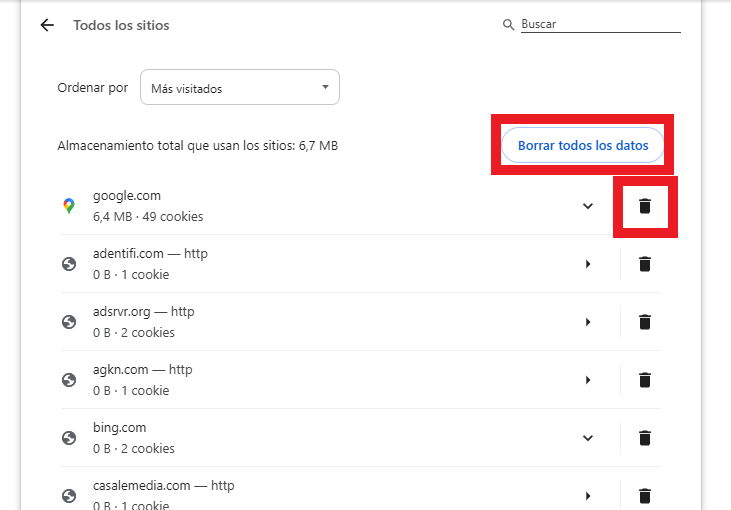Viewport: 731px width, 510px height.
Task: Open adsrvr.org details arrow
Action: (588, 322)
